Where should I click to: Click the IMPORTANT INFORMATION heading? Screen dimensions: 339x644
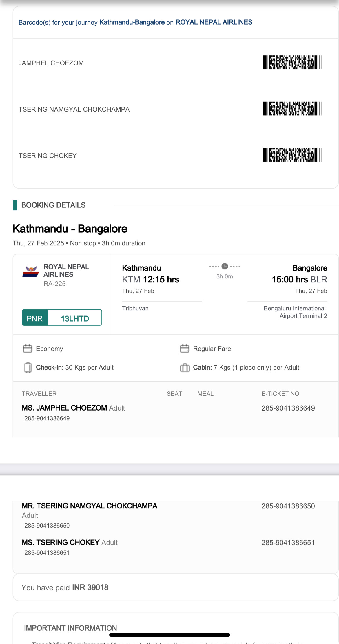click(x=70, y=628)
